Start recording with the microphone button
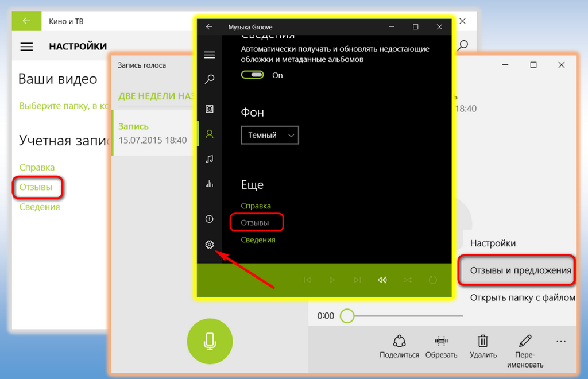This screenshot has width=588, height=379. click(210, 341)
